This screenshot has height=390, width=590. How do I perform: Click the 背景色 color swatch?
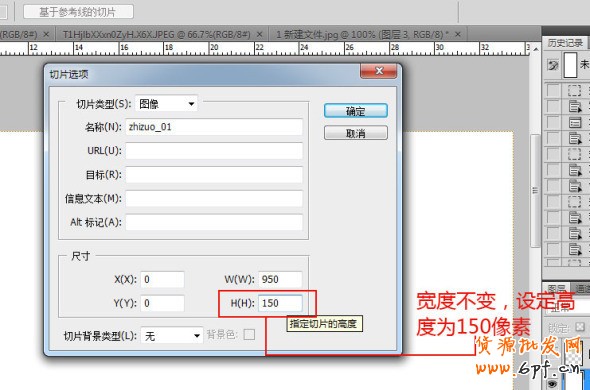pyautogui.click(x=249, y=334)
